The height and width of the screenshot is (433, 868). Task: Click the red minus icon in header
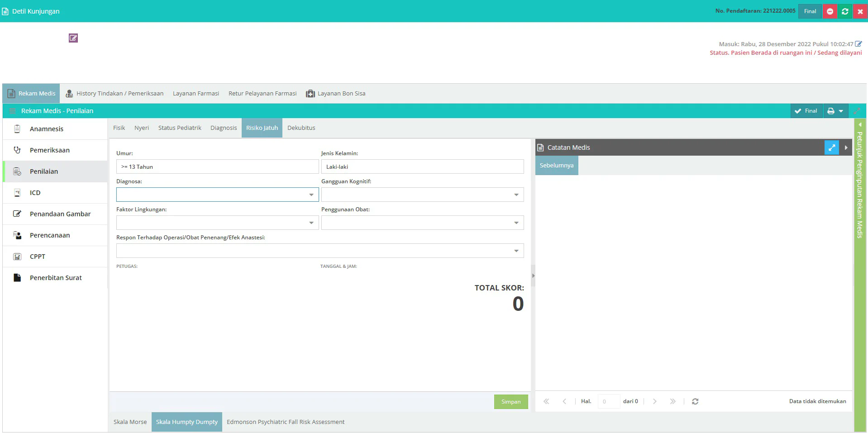pos(830,11)
